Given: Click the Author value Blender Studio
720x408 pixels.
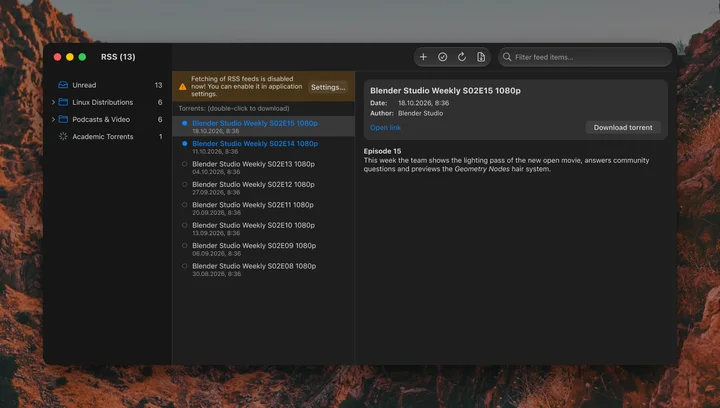Looking at the screenshot, I should 420,113.
